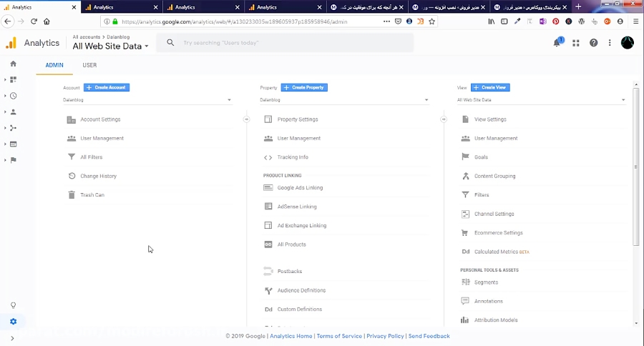Click the Audience person icon in the sidebar
644x346 pixels.
pos(13,112)
